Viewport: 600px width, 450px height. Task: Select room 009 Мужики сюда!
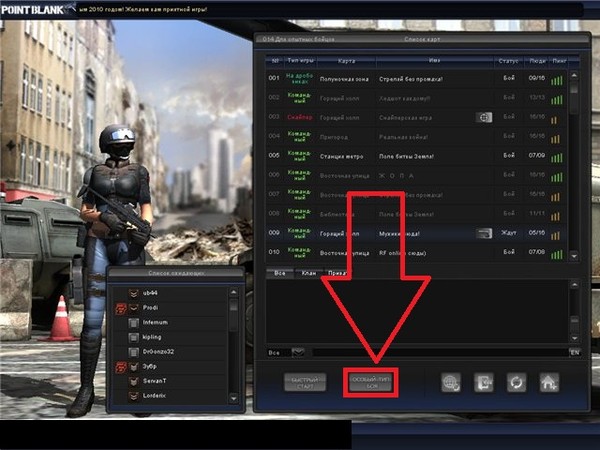pos(416,233)
